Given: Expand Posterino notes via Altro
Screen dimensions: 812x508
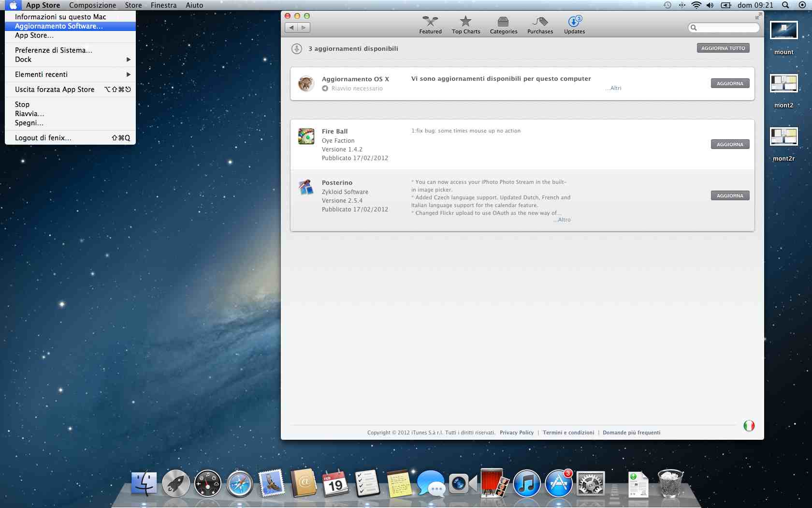Looking at the screenshot, I should click(562, 220).
